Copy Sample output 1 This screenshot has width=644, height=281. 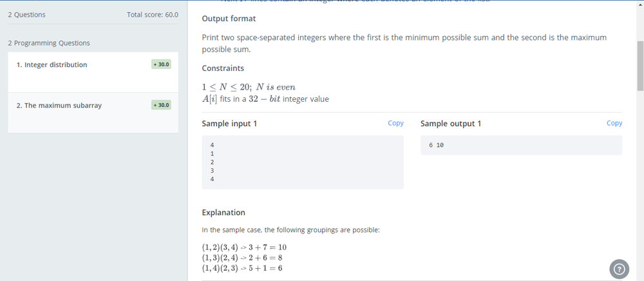pyautogui.click(x=614, y=123)
